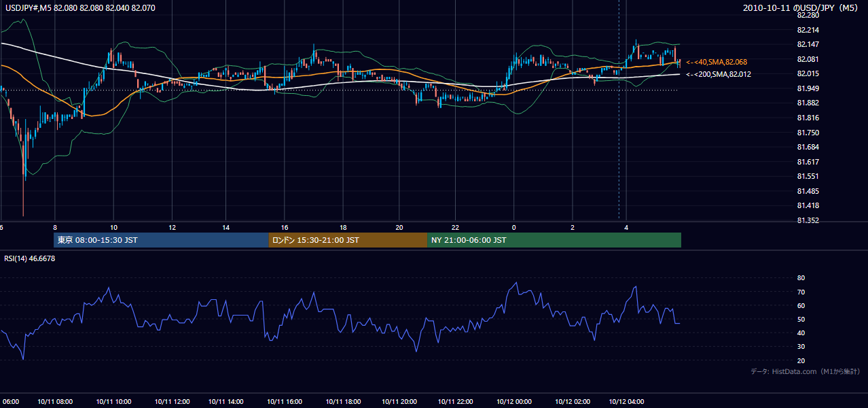Click the 81.418 price axis label
The width and height of the screenshot is (868, 408).
808,205
